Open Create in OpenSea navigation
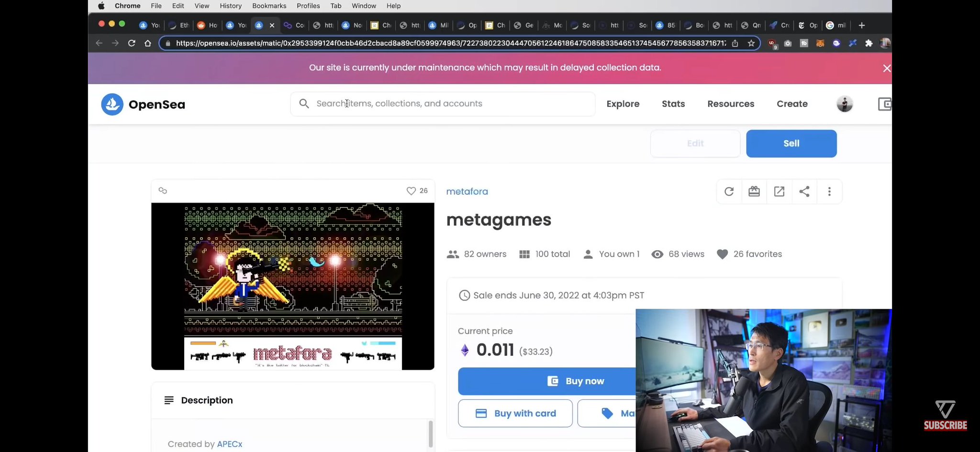The image size is (980, 452). [x=792, y=104]
